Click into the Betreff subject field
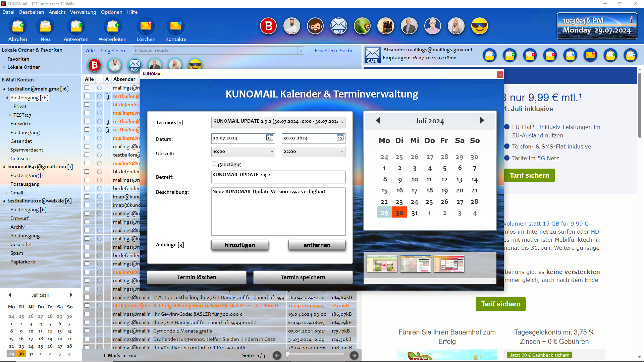 tap(278, 177)
